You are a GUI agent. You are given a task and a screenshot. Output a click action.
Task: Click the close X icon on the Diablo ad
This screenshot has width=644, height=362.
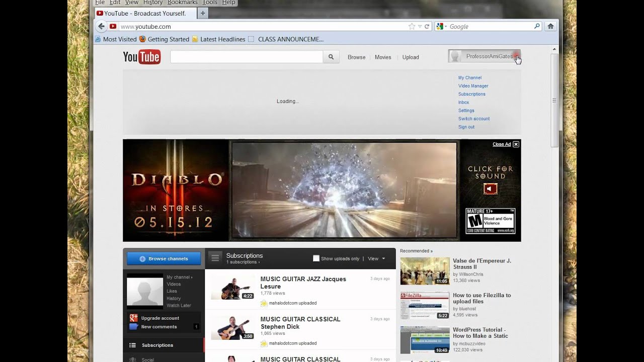pyautogui.click(x=516, y=144)
